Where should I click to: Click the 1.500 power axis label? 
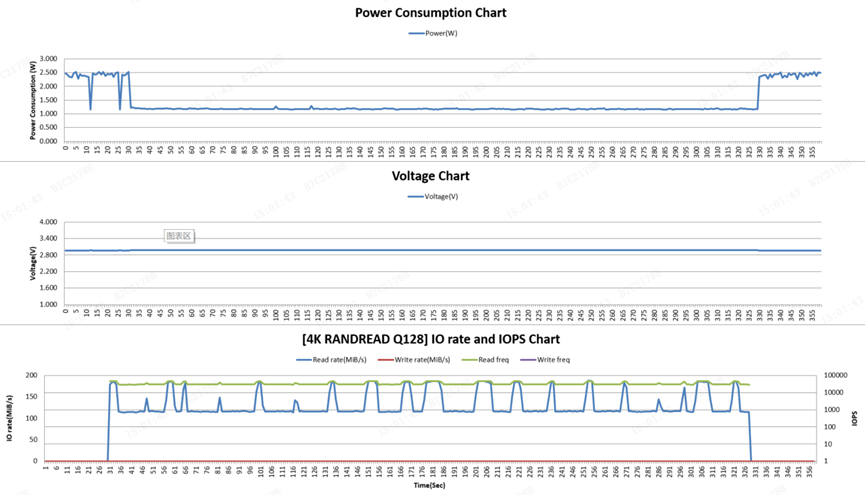tap(49, 100)
